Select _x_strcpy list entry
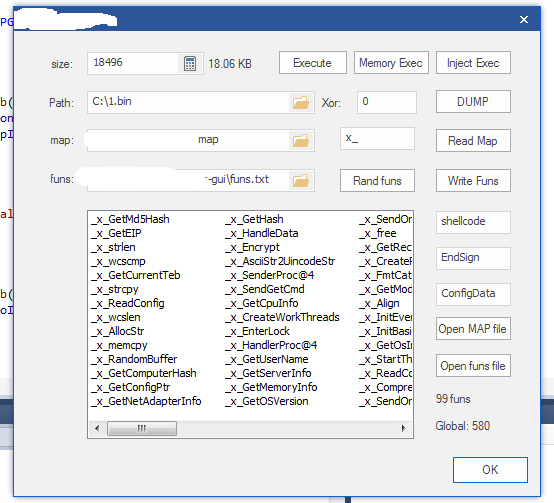Image resolution: width=554 pixels, height=503 pixels. [x=115, y=289]
